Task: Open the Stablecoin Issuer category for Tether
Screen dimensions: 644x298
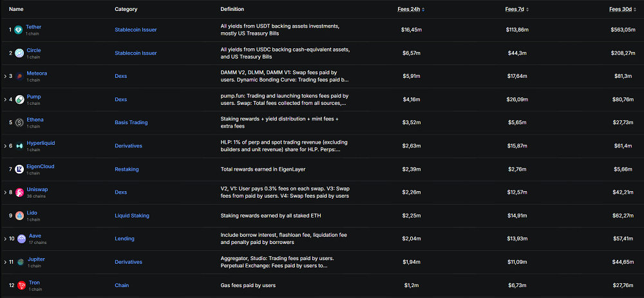Action: pos(135,30)
